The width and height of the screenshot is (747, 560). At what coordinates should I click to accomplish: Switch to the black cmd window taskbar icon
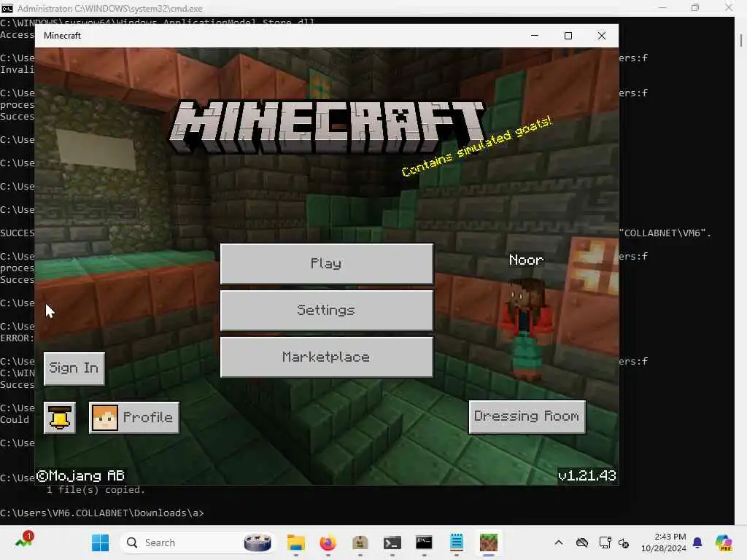click(424, 542)
